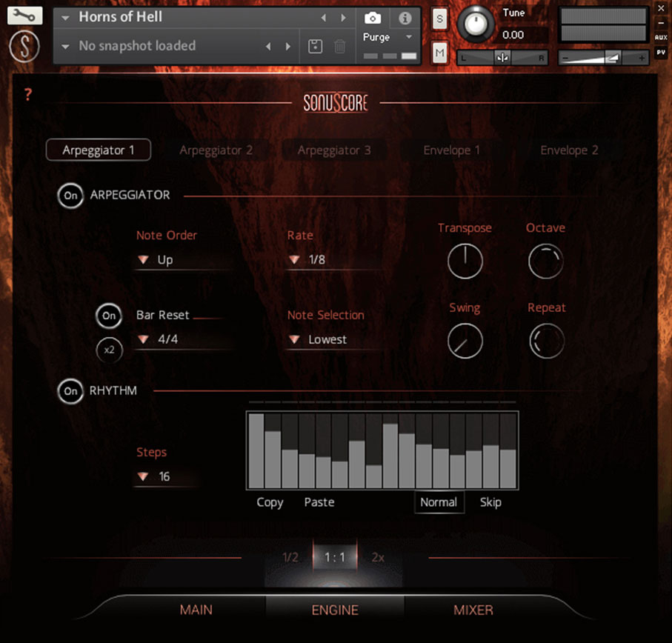Image resolution: width=672 pixels, height=643 pixels.
Task: Click the Sonuscore S logo icon
Action: click(x=24, y=47)
